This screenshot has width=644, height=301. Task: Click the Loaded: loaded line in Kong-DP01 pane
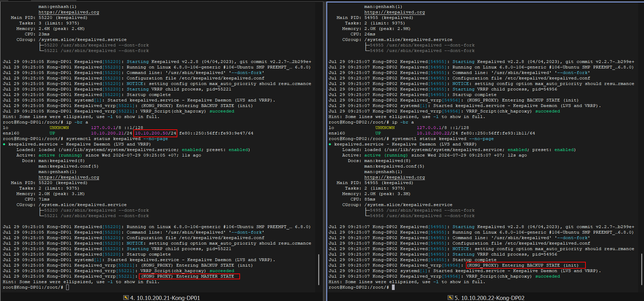[133, 150]
